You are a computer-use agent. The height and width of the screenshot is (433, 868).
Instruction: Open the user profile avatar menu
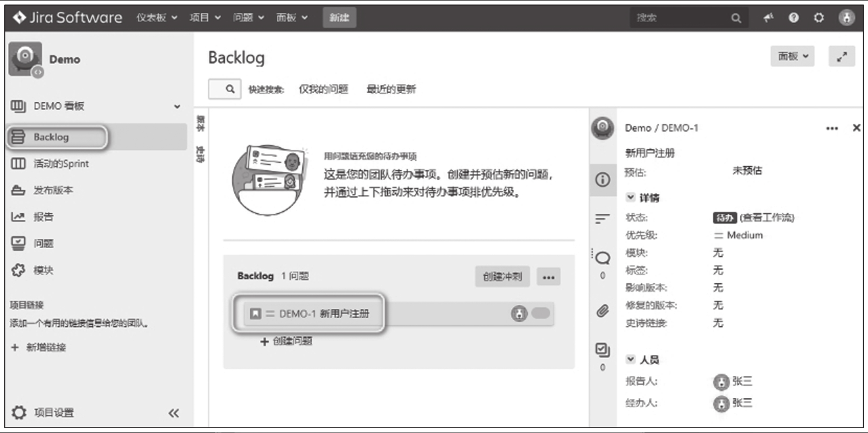coord(846,18)
